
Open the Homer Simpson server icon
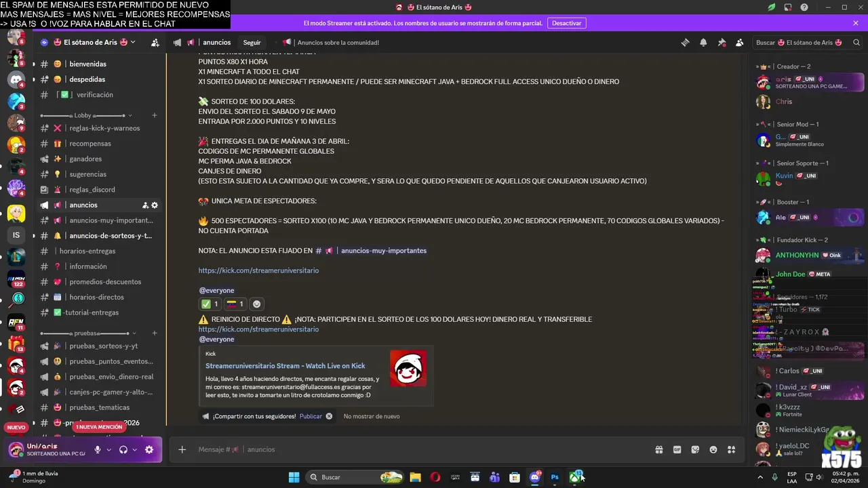click(x=16, y=144)
